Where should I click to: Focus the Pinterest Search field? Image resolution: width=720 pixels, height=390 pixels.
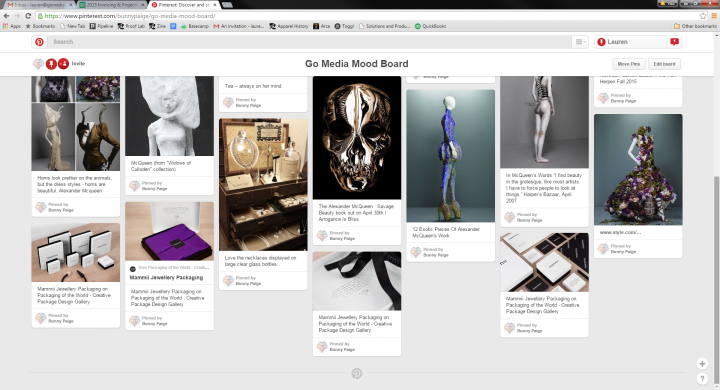tap(310, 42)
